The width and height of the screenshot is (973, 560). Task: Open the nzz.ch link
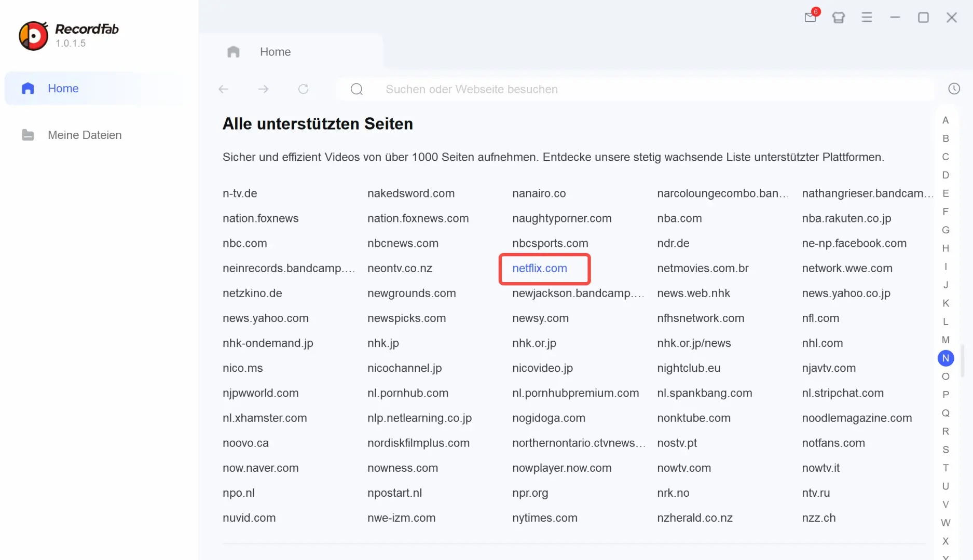(818, 518)
